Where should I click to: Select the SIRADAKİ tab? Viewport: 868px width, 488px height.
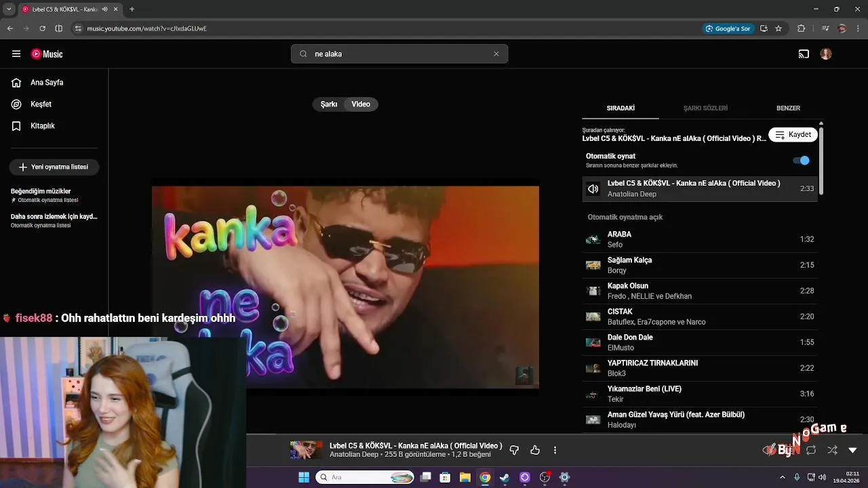tap(620, 108)
